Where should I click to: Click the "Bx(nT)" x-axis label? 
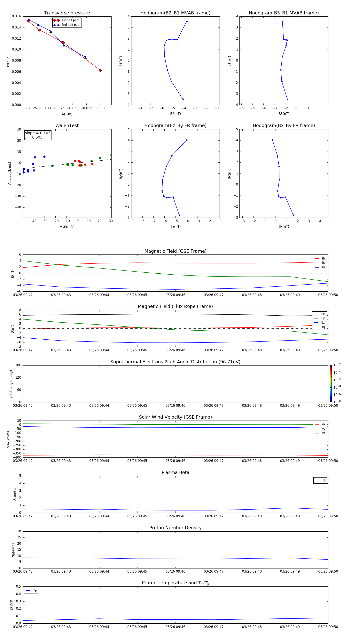(284, 227)
